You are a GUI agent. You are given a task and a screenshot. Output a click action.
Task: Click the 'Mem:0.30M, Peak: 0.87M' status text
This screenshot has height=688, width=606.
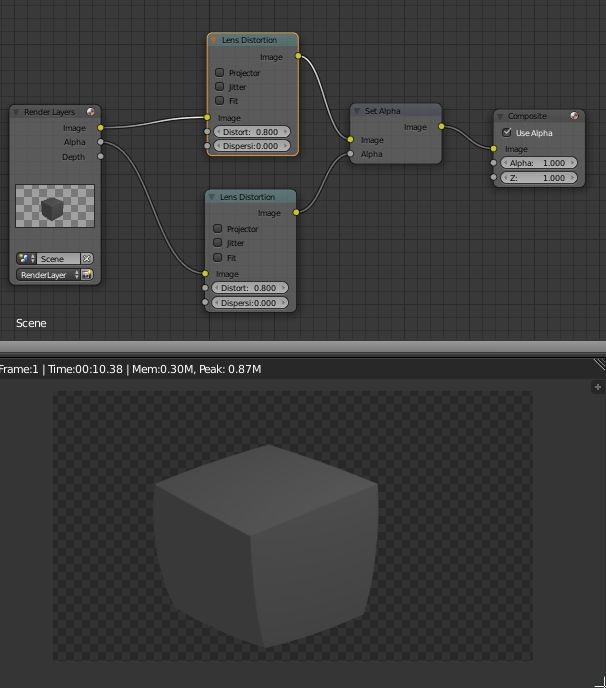197,369
